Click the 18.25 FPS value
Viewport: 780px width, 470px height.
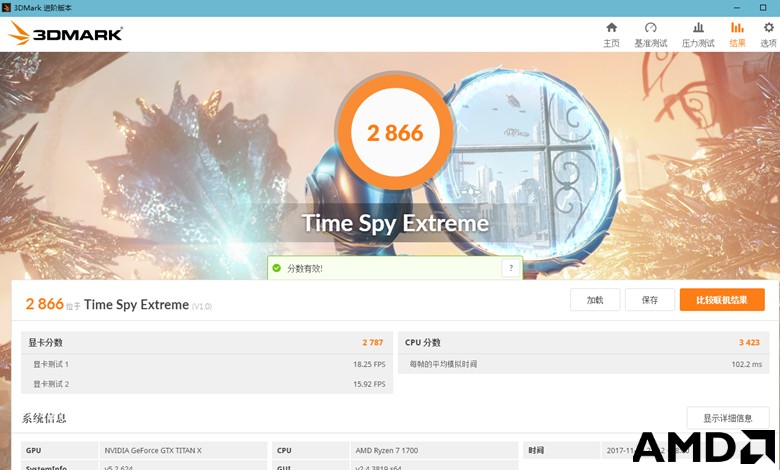pyautogui.click(x=369, y=364)
